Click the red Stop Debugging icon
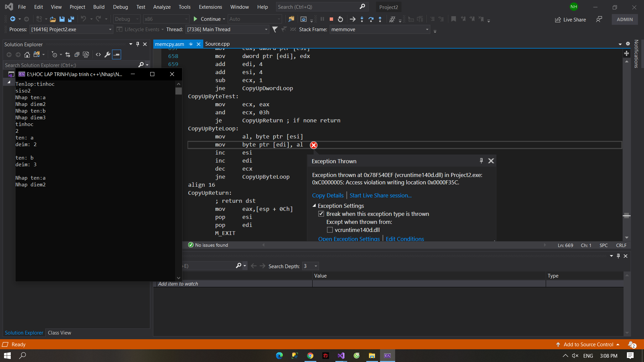644x362 pixels. click(331, 19)
